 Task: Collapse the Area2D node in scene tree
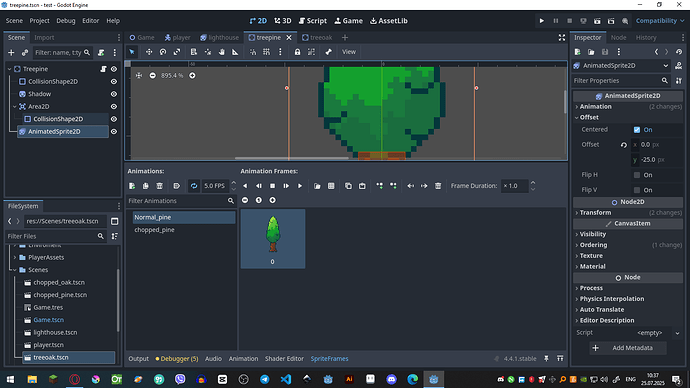(15, 106)
